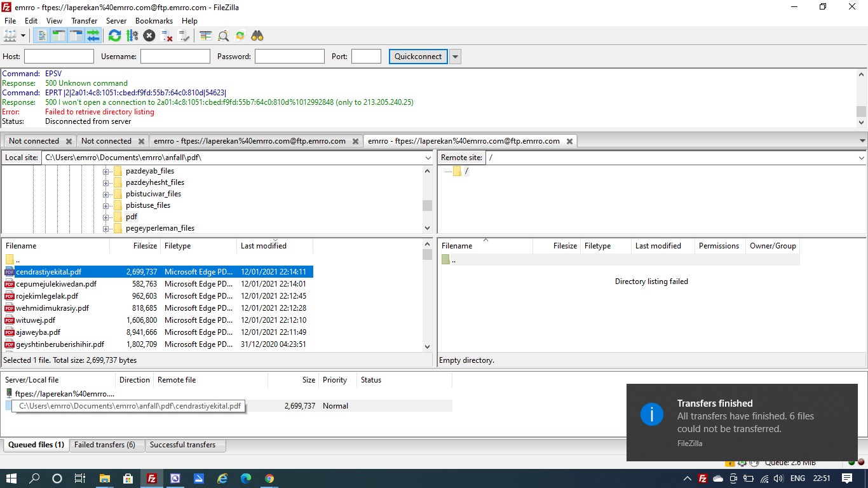Open Google Chrome from the taskbar
The width and height of the screenshot is (868, 488).
(x=269, y=478)
